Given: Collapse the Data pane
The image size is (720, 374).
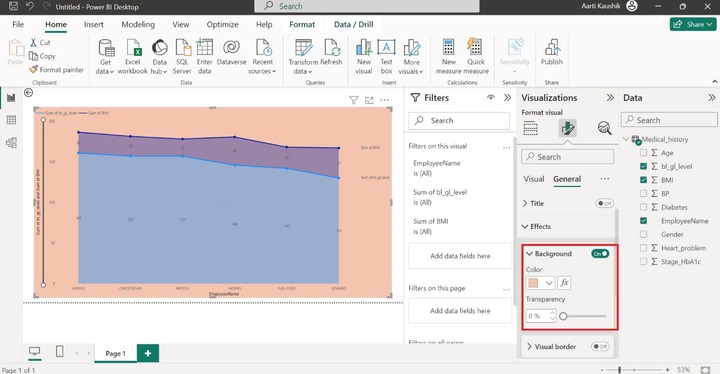Looking at the screenshot, I should tap(712, 97).
